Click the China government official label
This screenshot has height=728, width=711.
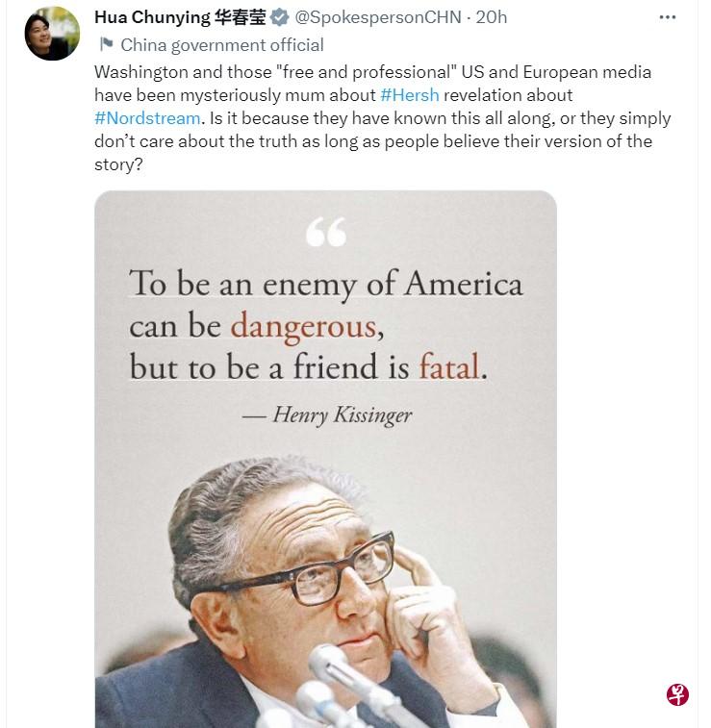(222, 45)
